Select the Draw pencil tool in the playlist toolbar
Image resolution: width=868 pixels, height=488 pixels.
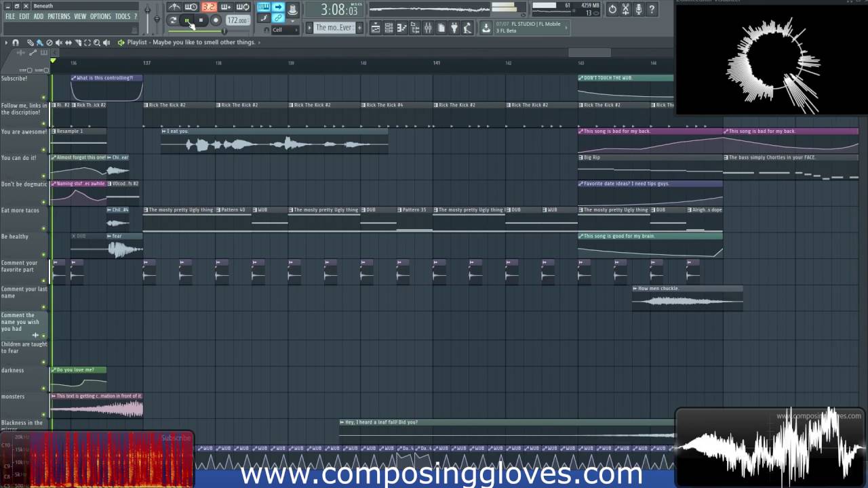coord(31,43)
